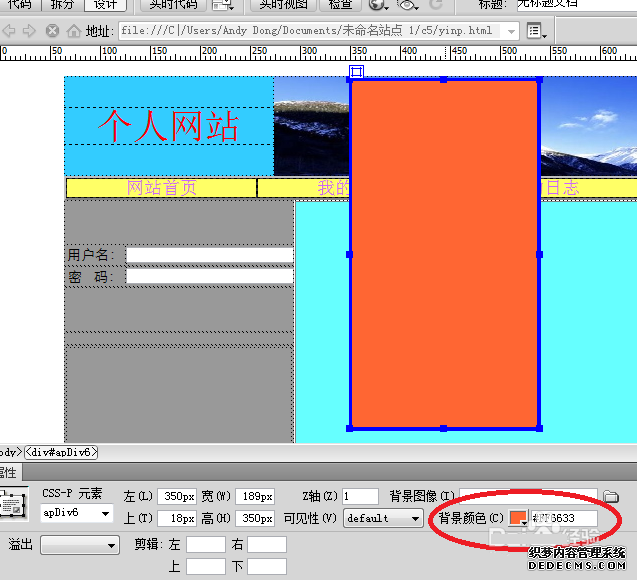Click the Z轴 z-index field
This screenshot has width=637, height=580.
coord(360,496)
